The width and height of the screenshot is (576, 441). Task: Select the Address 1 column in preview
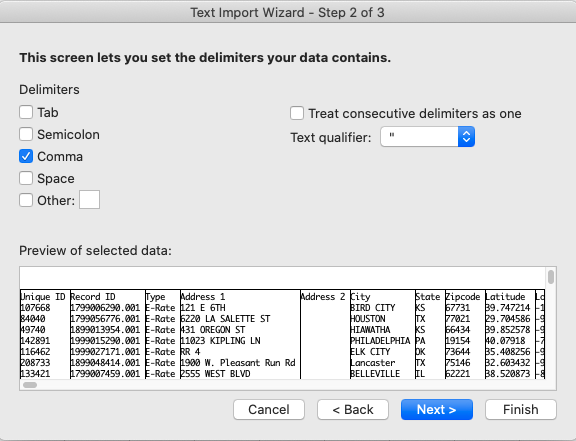point(240,334)
